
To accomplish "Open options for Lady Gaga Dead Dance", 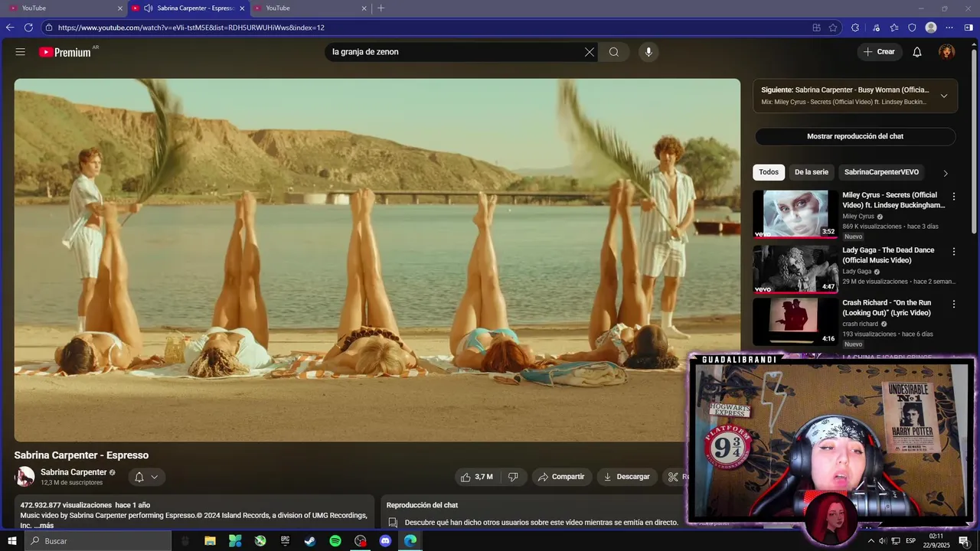I will (x=953, y=251).
